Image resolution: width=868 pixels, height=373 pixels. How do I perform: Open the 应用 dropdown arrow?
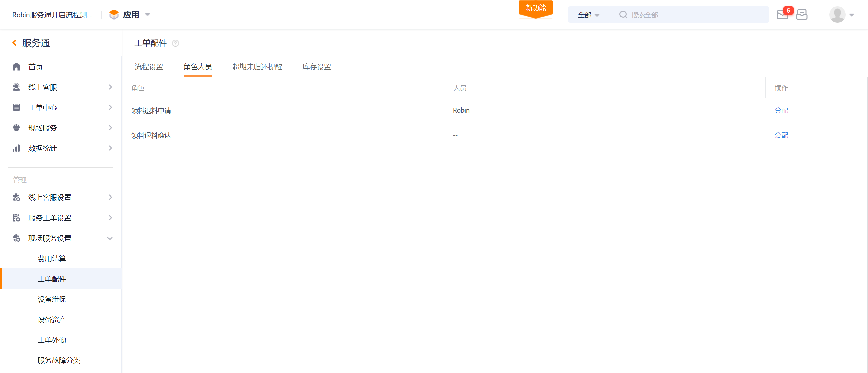click(x=147, y=15)
